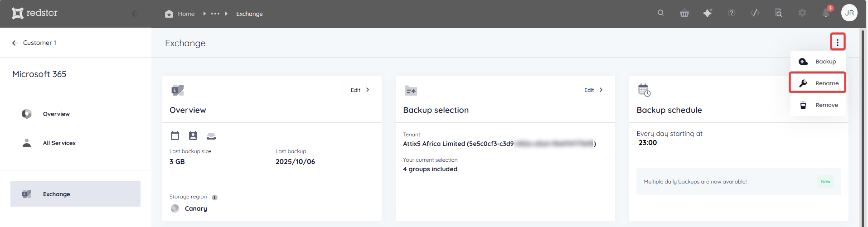Click the Backup selection folder icon
Viewport: 868px width, 227px height.
click(411, 91)
